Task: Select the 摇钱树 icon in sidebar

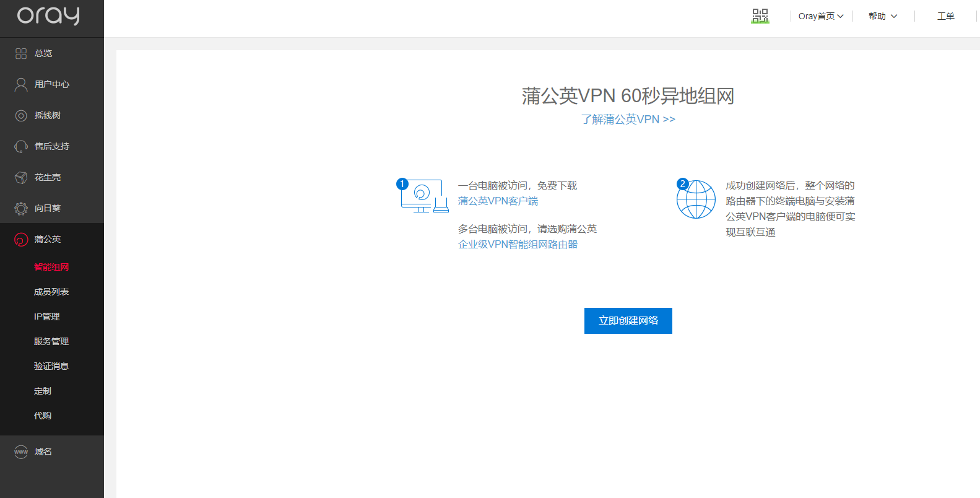Action: (21, 116)
